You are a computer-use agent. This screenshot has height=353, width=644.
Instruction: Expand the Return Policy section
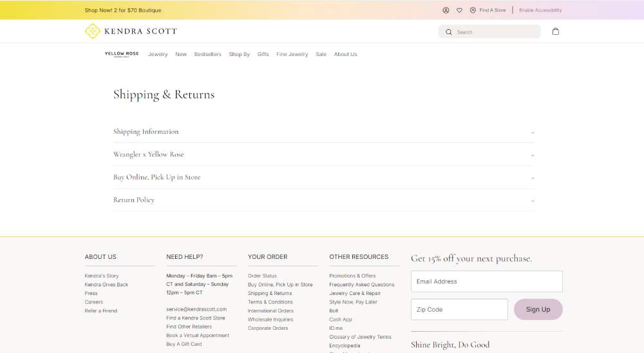(x=323, y=200)
